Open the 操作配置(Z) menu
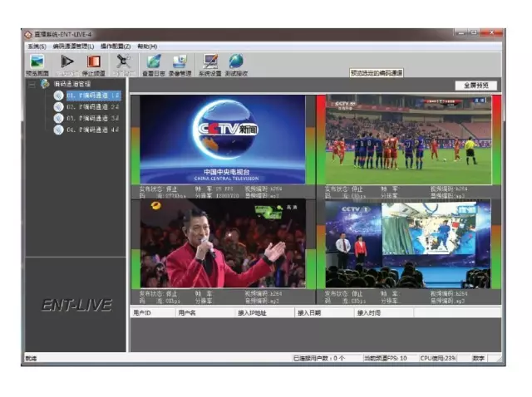The height and width of the screenshot is (397, 532). (116, 47)
